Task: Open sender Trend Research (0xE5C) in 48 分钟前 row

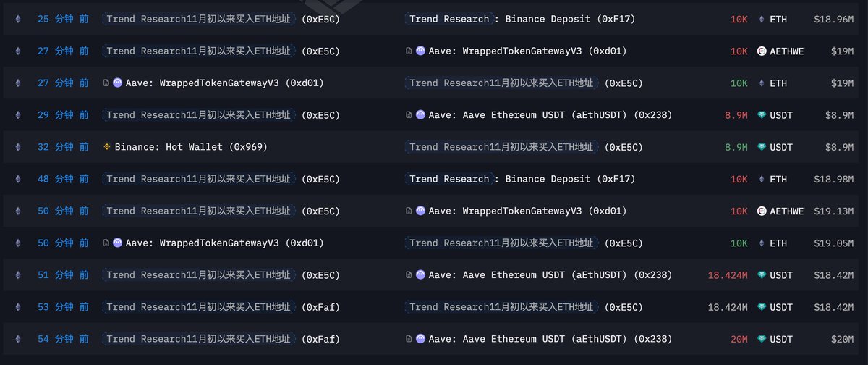Action: [221, 179]
